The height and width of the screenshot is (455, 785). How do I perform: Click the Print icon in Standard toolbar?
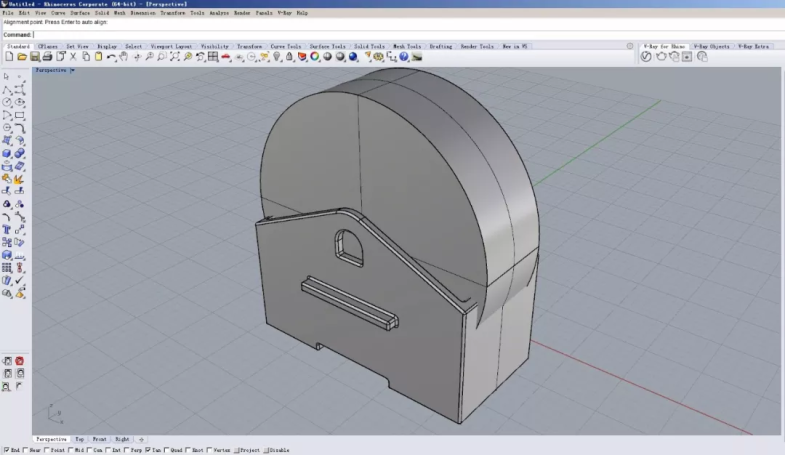47,57
